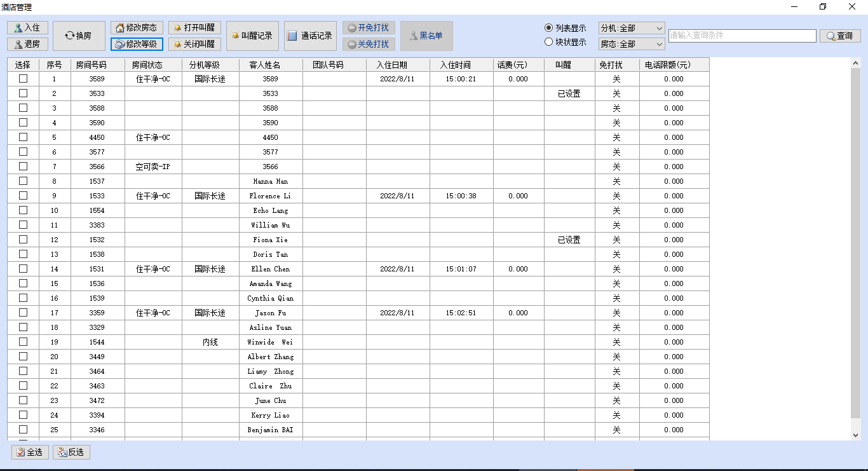The width and height of the screenshot is (868, 471).
Task: Click the 退房 check-out icon button
Action: click(27, 44)
